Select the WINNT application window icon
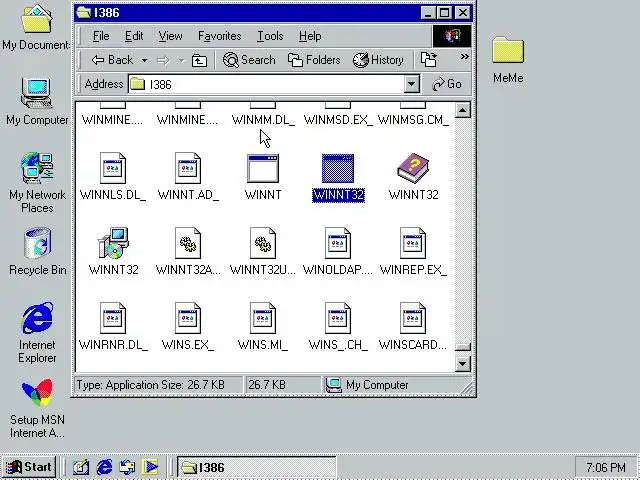 point(263,168)
